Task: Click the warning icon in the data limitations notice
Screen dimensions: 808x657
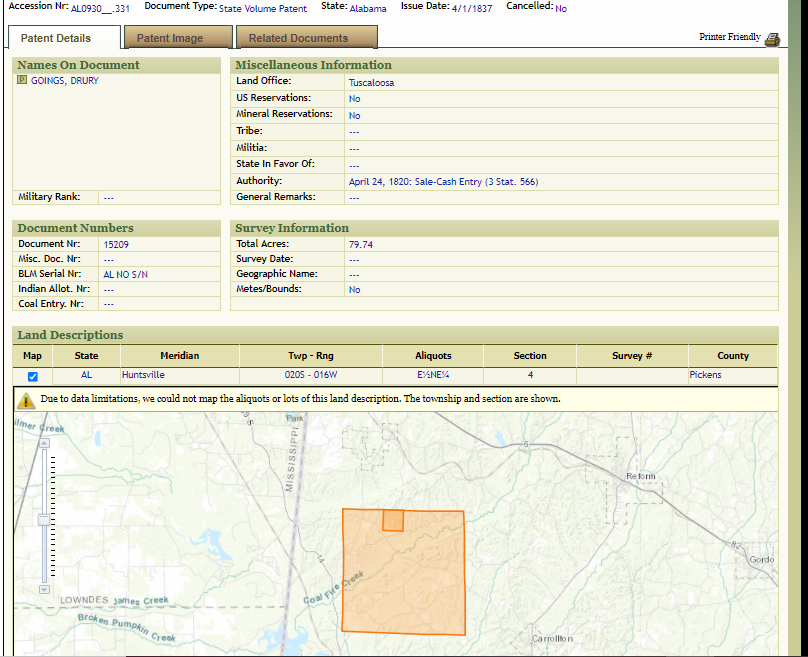Action: click(x=26, y=400)
